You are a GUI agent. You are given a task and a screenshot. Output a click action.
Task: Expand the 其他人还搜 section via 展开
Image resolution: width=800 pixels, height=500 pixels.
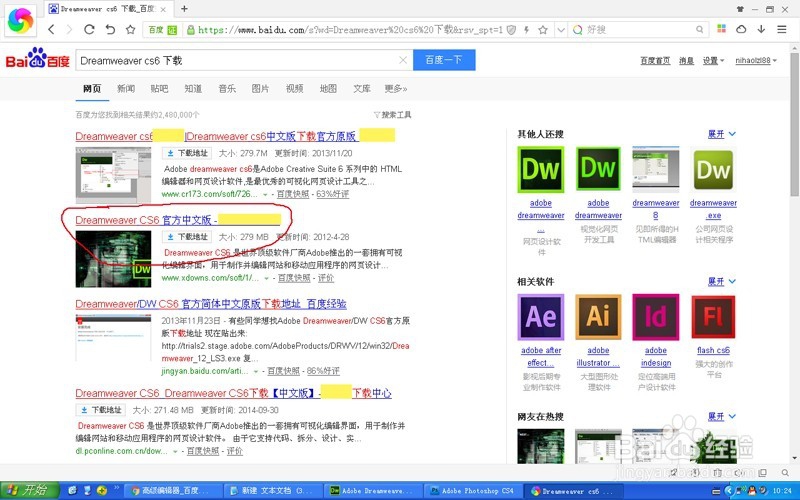[721, 134]
